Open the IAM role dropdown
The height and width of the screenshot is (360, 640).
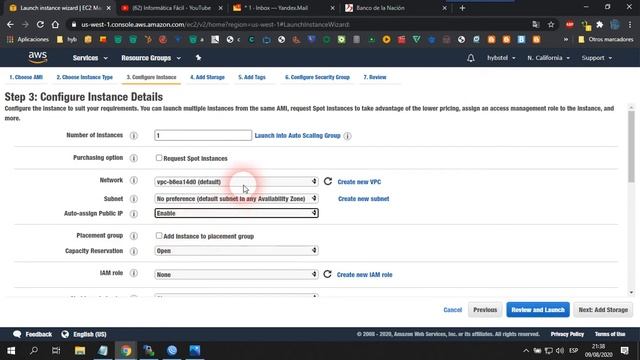[236, 274]
